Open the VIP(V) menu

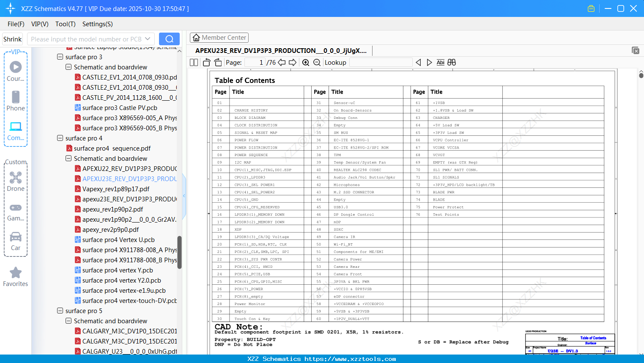pyautogui.click(x=40, y=24)
